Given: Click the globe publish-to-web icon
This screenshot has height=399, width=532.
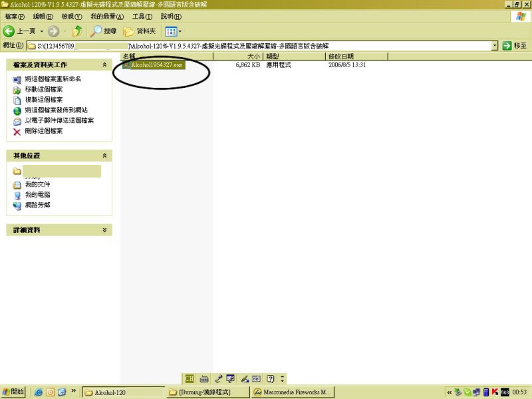Looking at the screenshot, I should (x=17, y=111).
